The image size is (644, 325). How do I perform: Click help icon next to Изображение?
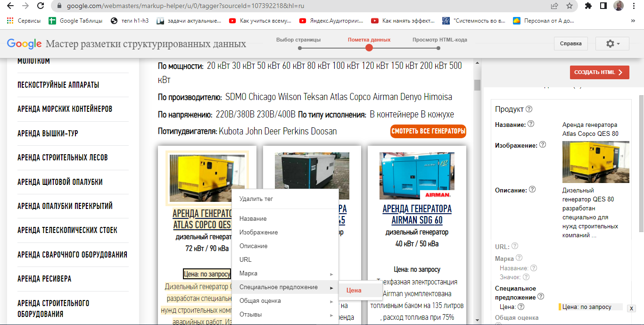point(543,145)
